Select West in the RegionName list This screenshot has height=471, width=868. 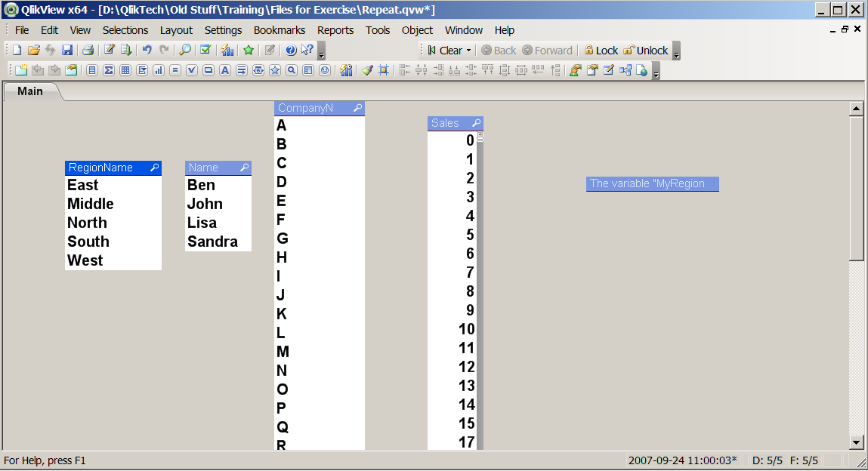[x=113, y=260]
